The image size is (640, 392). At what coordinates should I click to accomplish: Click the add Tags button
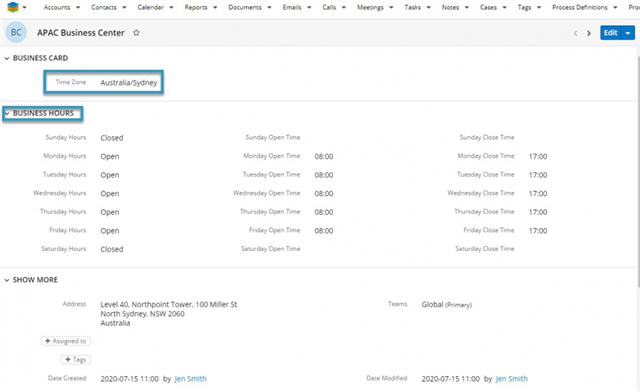[76, 360]
